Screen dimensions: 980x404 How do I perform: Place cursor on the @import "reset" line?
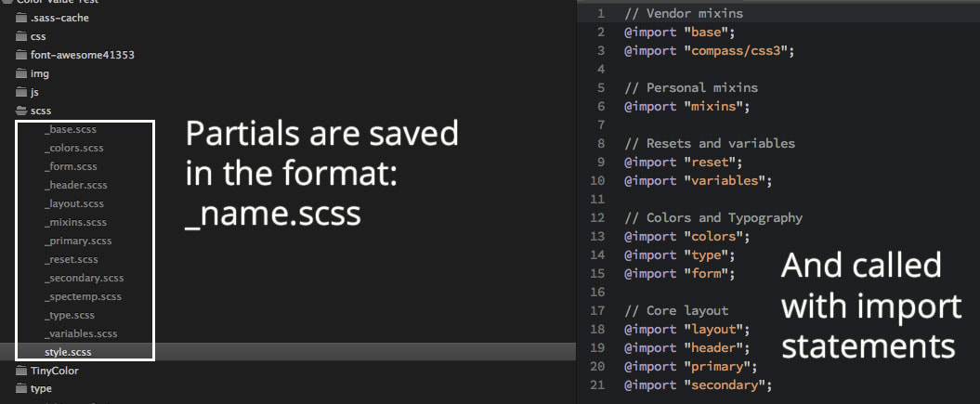683,163
